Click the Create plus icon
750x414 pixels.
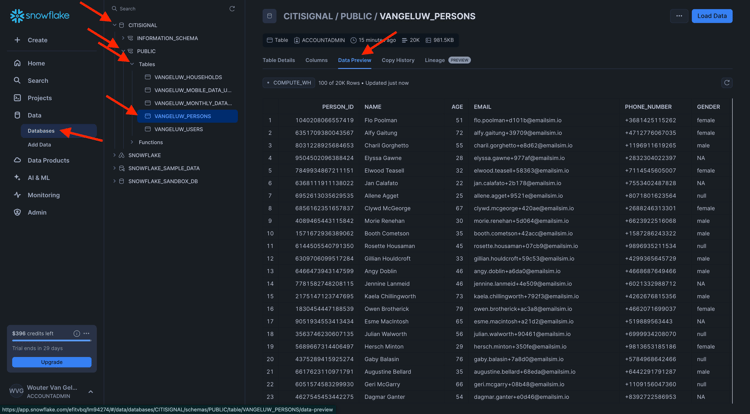(17, 40)
